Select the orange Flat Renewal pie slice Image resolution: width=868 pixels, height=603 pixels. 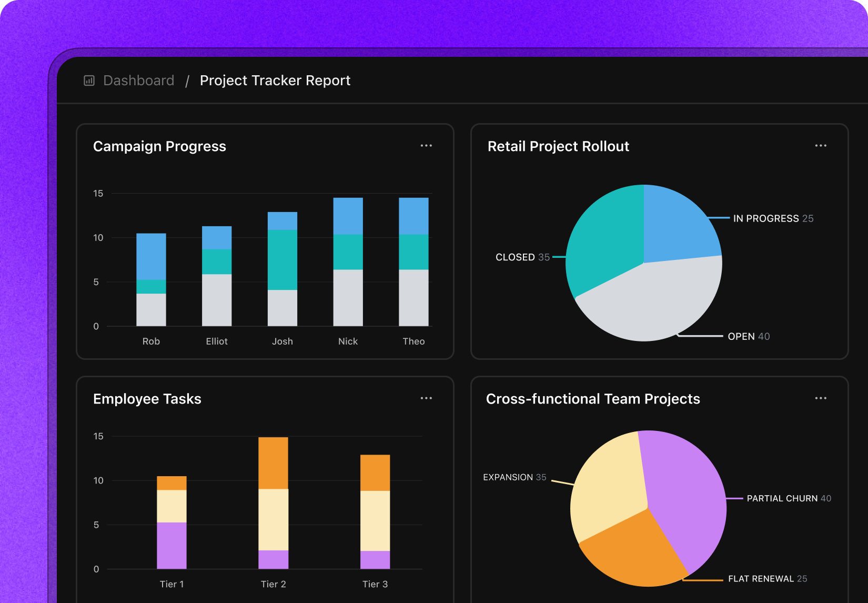point(637,550)
